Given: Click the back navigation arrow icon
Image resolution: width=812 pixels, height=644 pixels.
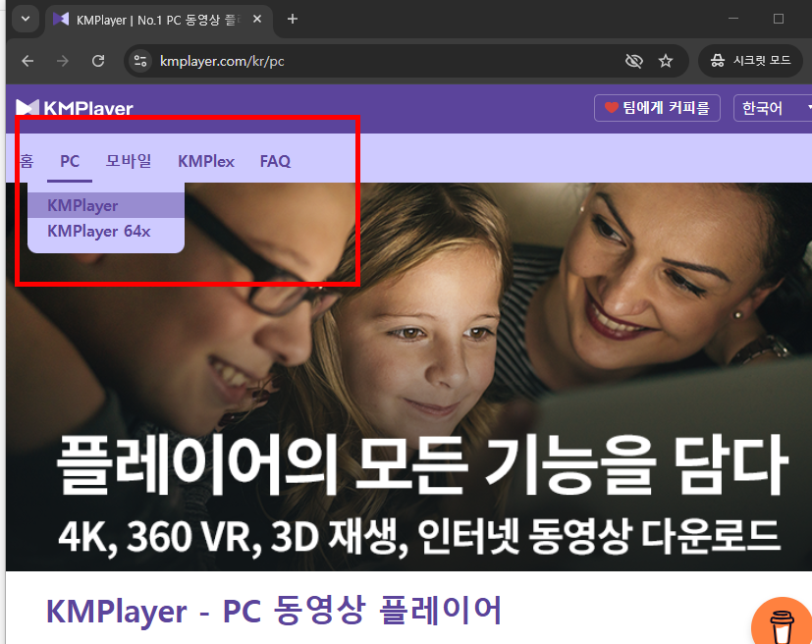Looking at the screenshot, I should [27, 60].
